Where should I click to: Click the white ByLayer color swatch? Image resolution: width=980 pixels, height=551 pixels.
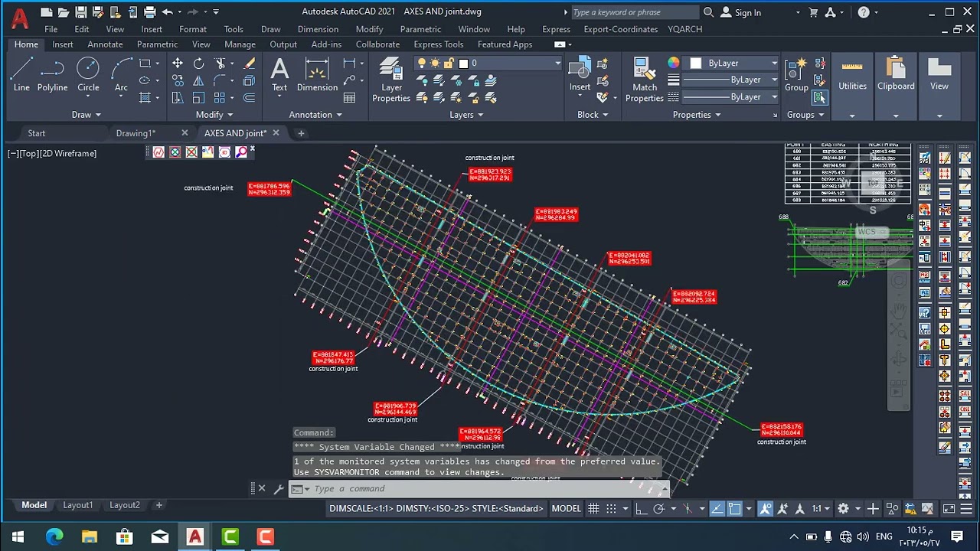(695, 64)
